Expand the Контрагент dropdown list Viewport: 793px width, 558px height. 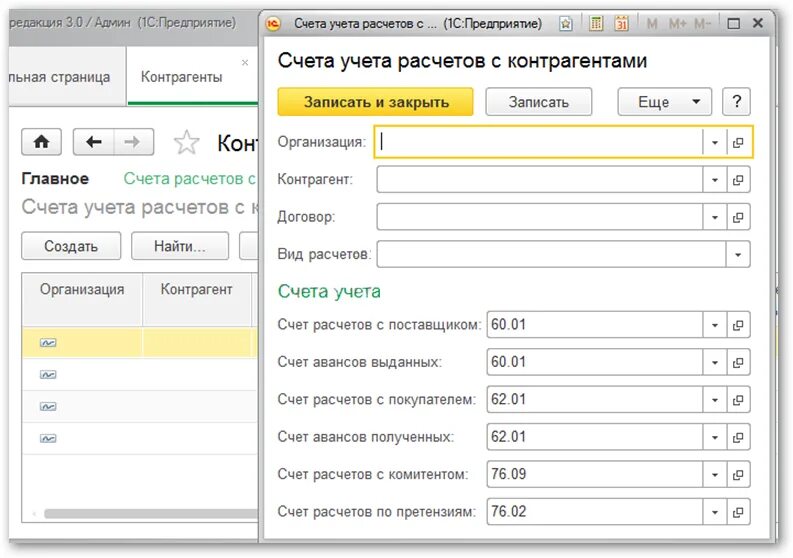(715, 180)
